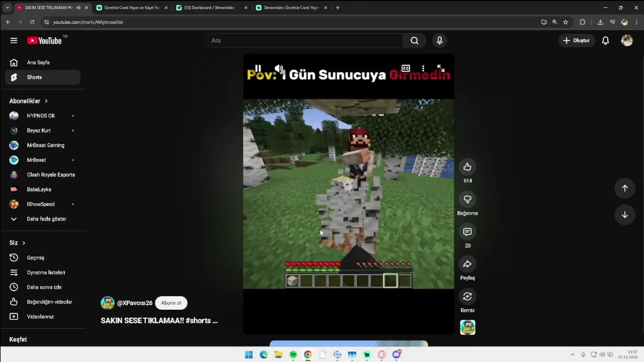Like the Short with thumbs up
Screen dimensions: 644x362
coord(467,167)
